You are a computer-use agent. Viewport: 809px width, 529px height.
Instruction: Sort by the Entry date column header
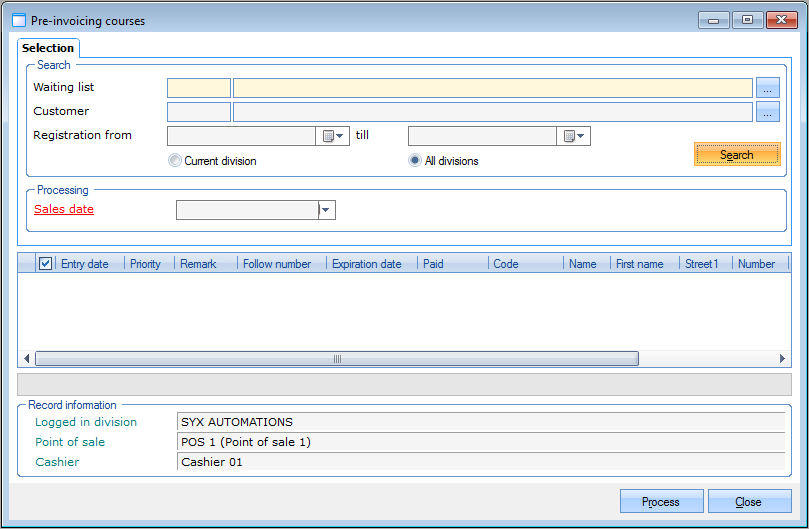point(86,264)
